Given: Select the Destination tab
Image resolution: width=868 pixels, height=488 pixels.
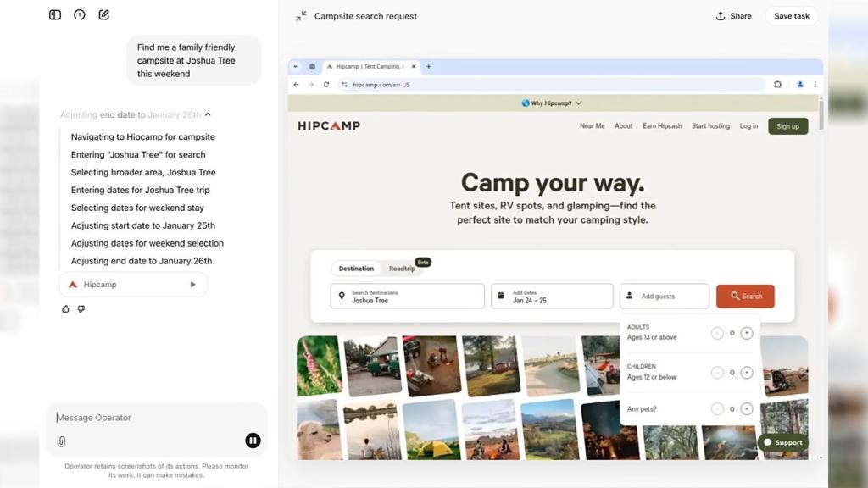Looking at the screenshot, I should (x=356, y=269).
